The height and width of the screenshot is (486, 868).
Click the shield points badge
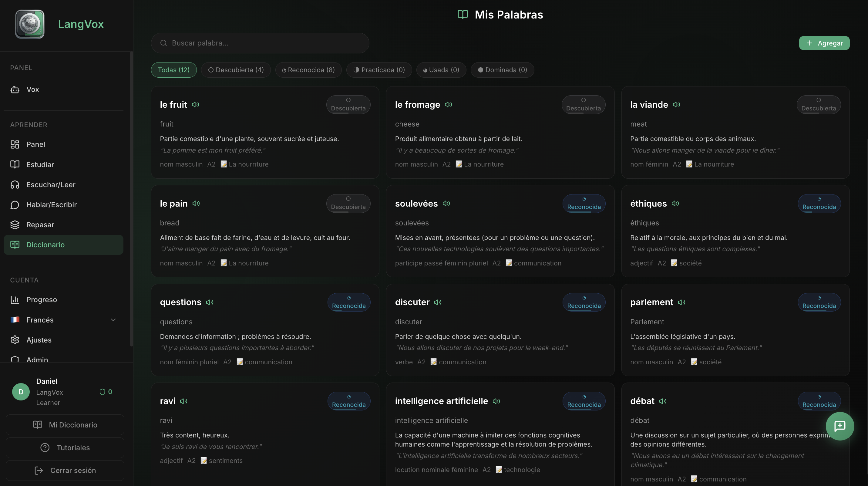click(106, 392)
